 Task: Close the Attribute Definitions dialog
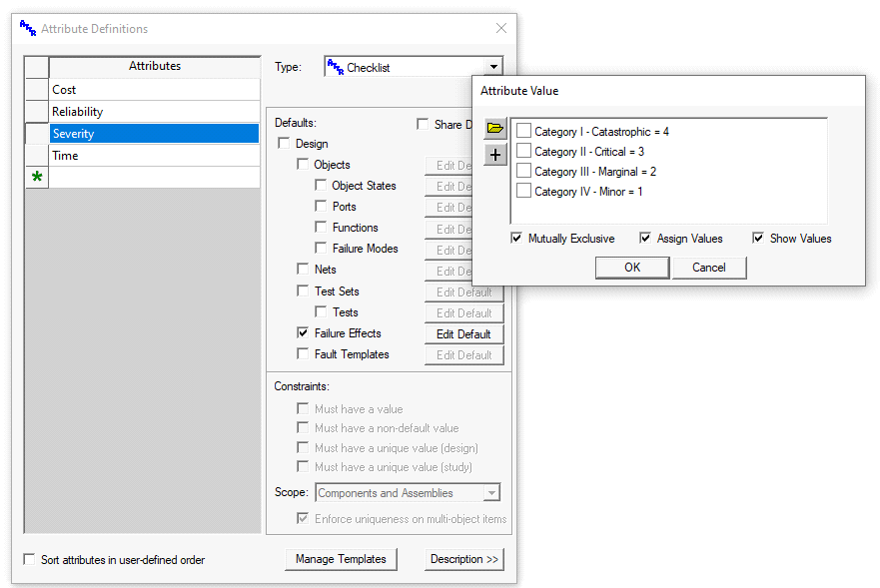[501, 29]
